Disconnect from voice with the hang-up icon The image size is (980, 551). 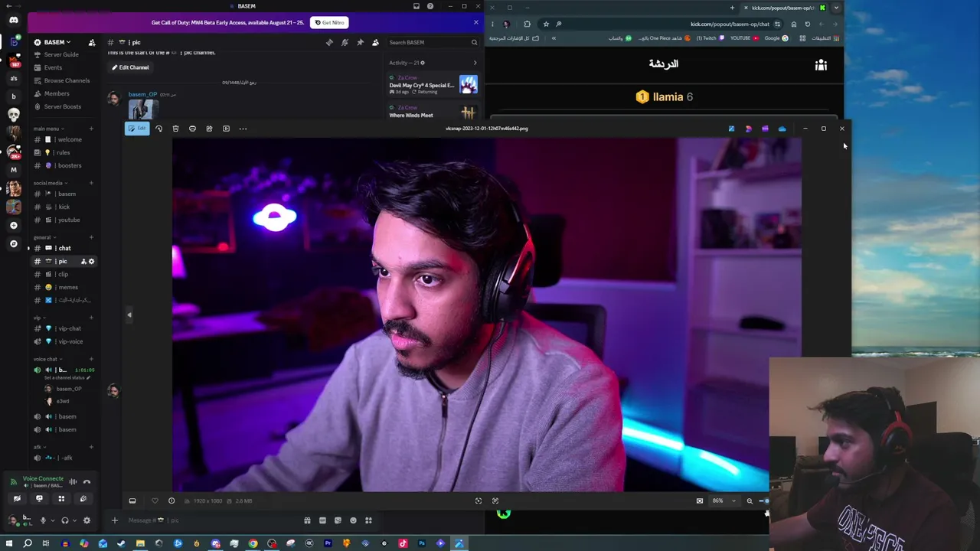click(87, 481)
